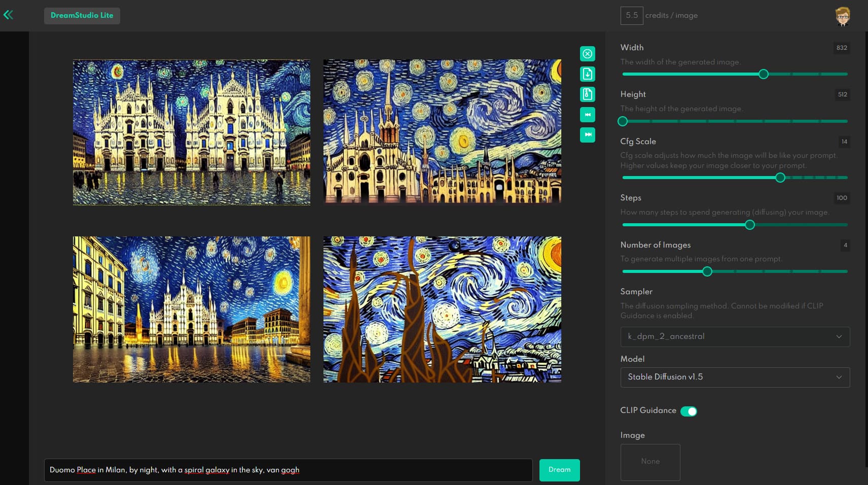Click the Cfg Scale slider handle
Image resolution: width=868 pixels, height=485 pixels.
pos(780,178)
